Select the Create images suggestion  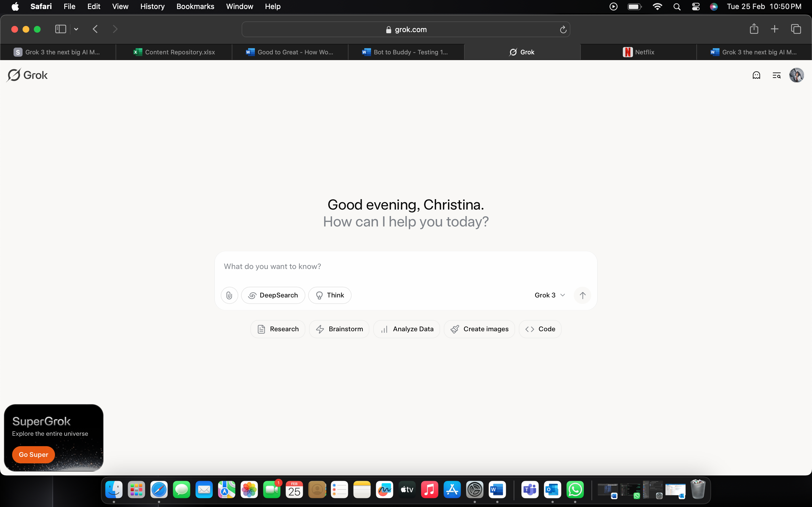[x=479, y=329]
